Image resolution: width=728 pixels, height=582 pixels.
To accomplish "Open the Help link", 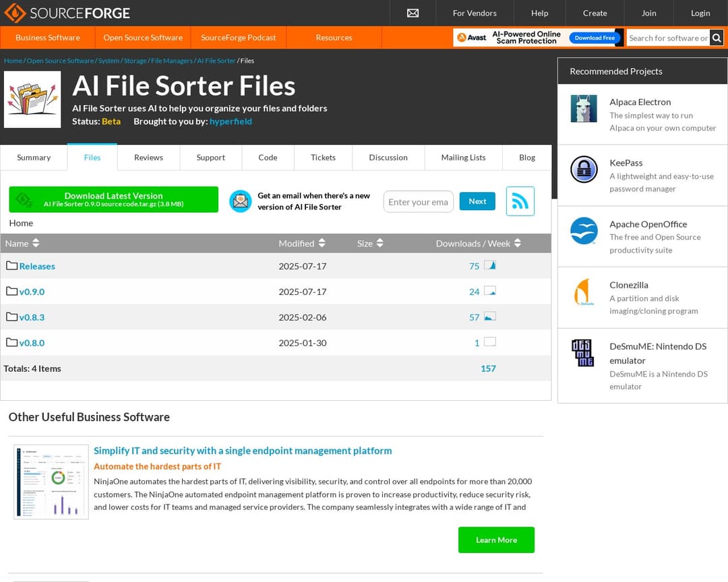I will (539, 13).
